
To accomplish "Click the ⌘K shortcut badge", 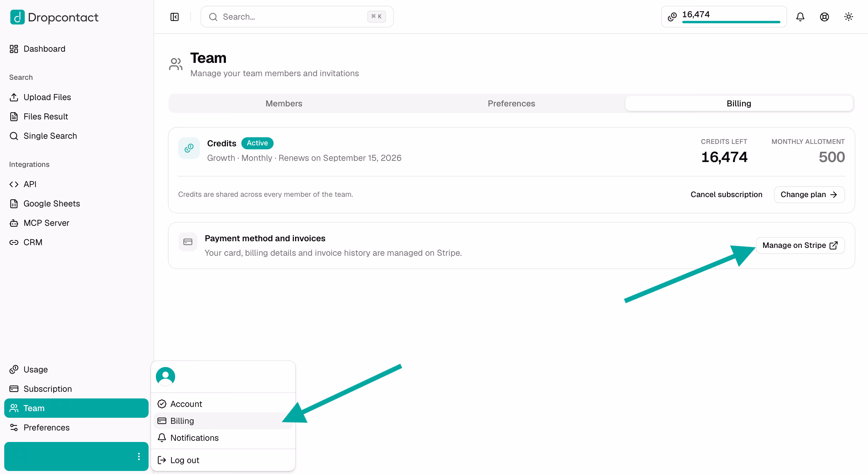I will click(376, 17).
